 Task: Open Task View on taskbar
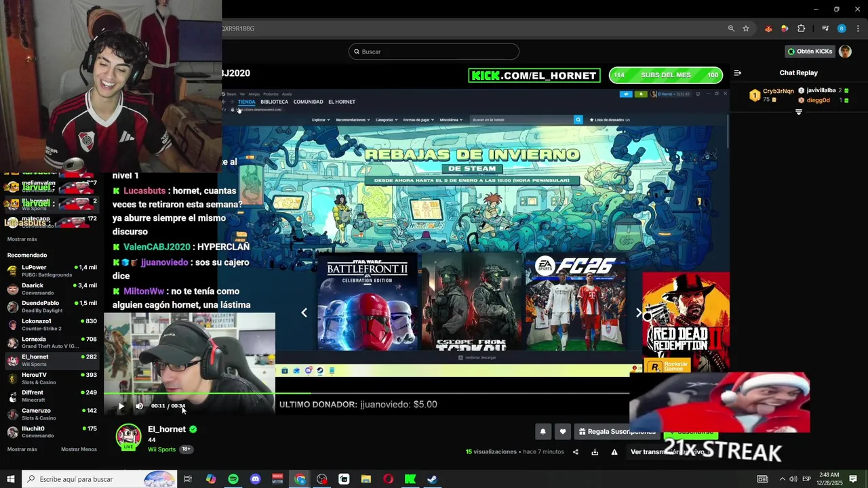(x=188, y=479)
